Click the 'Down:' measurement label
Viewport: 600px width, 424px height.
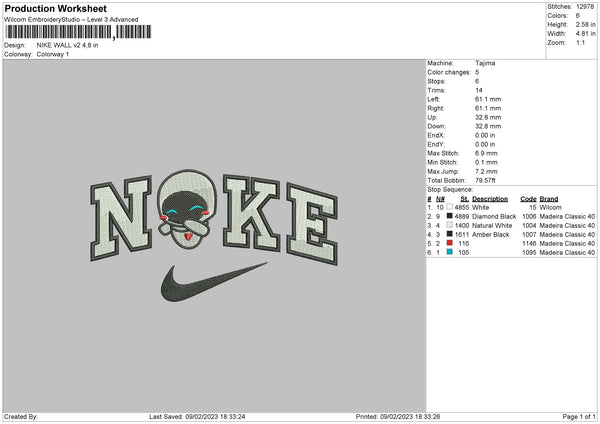point(437,126)
